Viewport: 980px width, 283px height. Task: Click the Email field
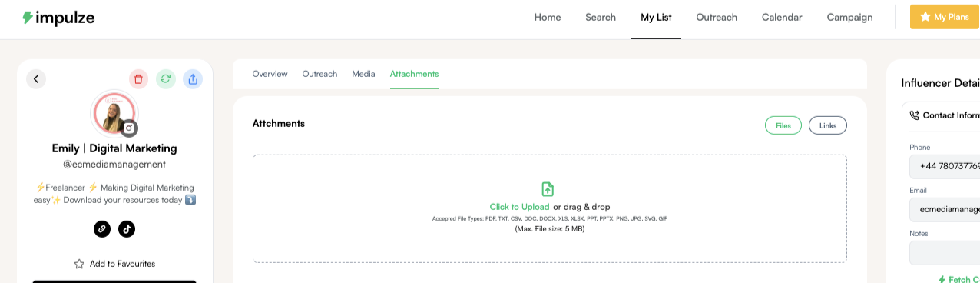(945, 209)
